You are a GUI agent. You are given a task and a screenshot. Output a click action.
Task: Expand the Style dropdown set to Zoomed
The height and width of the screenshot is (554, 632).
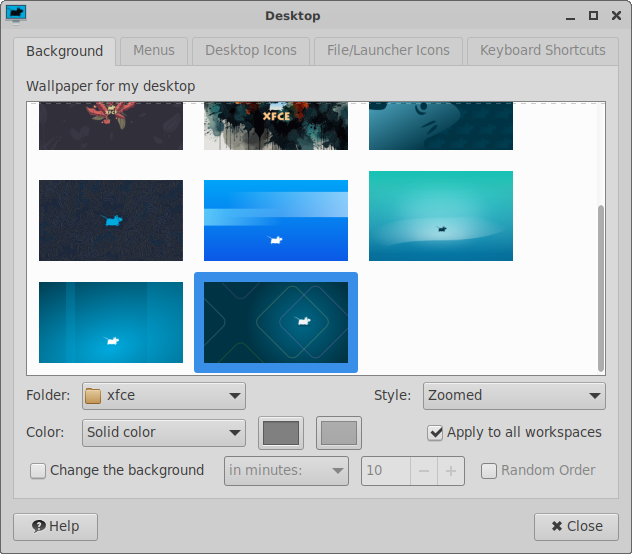tap(514, 395)
